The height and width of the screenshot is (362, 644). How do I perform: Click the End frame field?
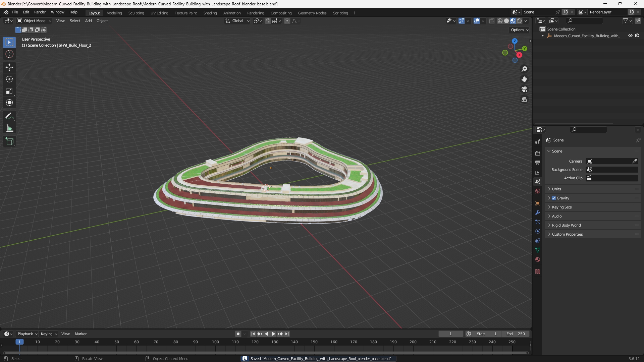click(x=516, y=334)
